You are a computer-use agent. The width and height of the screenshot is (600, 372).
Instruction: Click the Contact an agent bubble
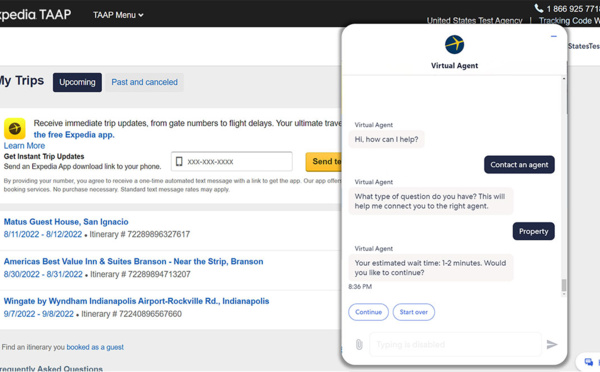point(519,165)
